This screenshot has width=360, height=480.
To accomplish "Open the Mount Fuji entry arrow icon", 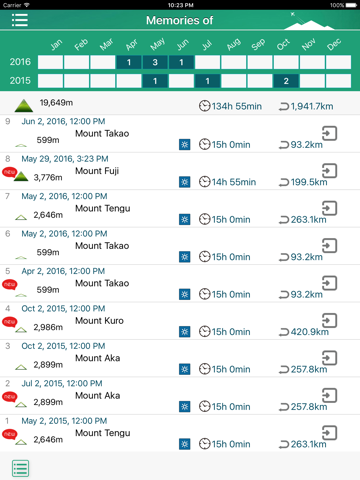I will click(329, 171).
